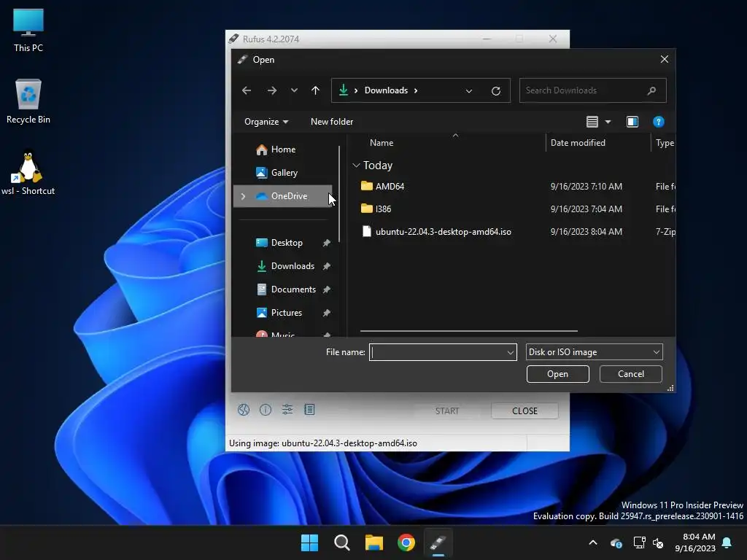Click the Cancel button
This screenshot has width=747, height=560.
[631, 374]
